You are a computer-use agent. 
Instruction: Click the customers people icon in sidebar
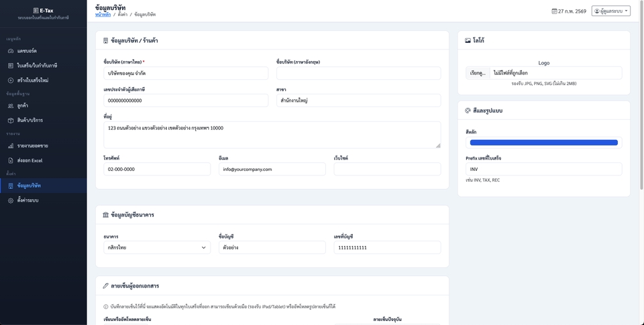tap(11, 106)
